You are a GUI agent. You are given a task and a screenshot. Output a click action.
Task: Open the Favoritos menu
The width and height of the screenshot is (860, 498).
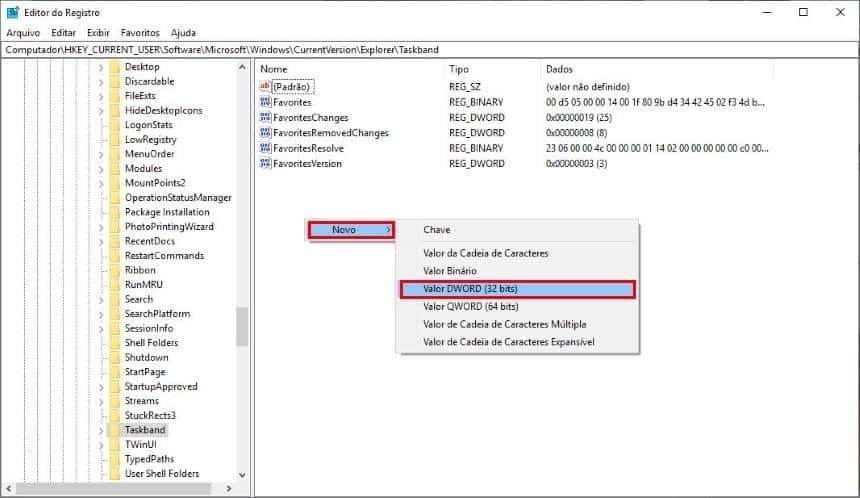click(x=140, y=33)
